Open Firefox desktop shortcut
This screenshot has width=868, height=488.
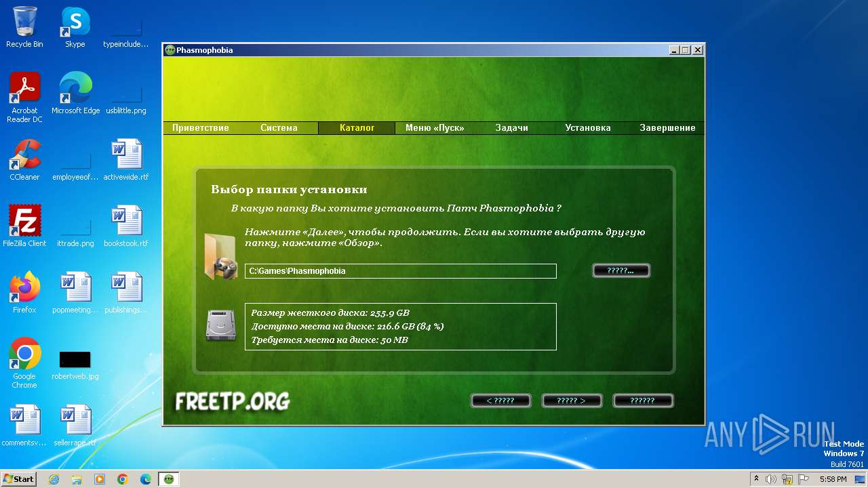(24, 293)
